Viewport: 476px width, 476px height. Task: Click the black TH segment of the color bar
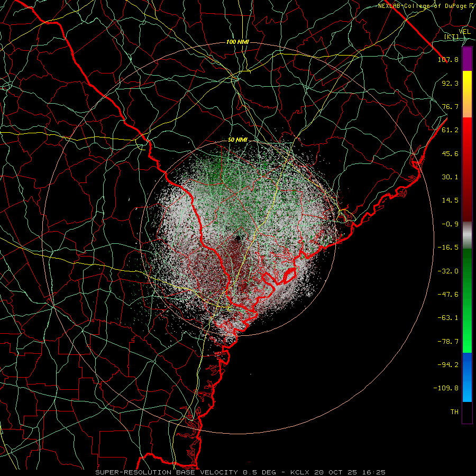(467, 413)
